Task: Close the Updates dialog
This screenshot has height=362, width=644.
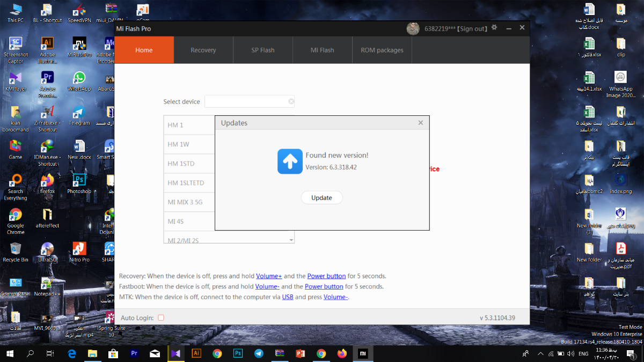Action: [421, 122]
